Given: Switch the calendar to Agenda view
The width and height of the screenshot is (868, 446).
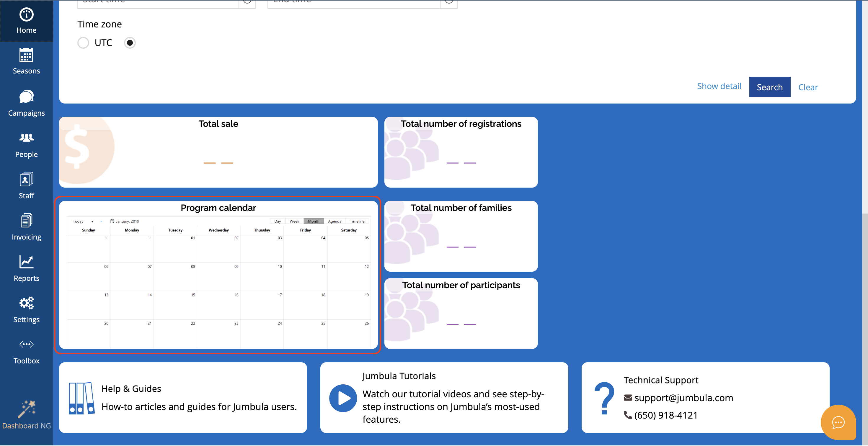Looking at the screenshot, I should 334,222.
